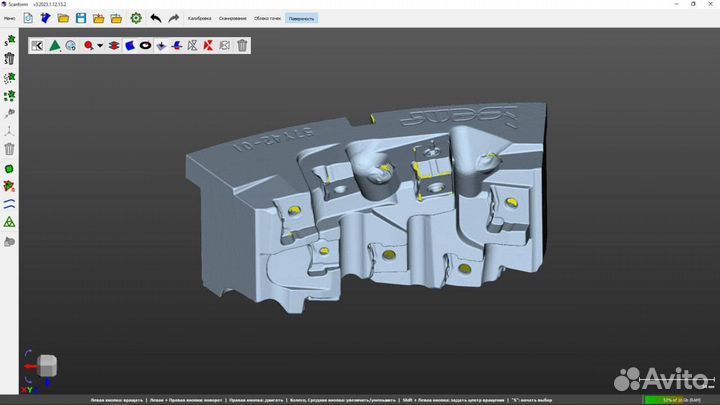Click the first yellow basket import icon
This screenshot has width=720, height=405.
pyautogui.click(x=98, y=18)
